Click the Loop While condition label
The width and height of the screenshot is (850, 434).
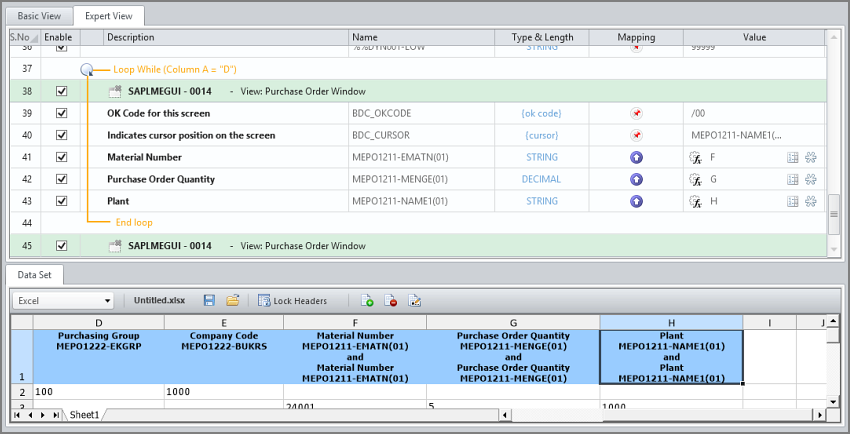(x=175, y=70)
